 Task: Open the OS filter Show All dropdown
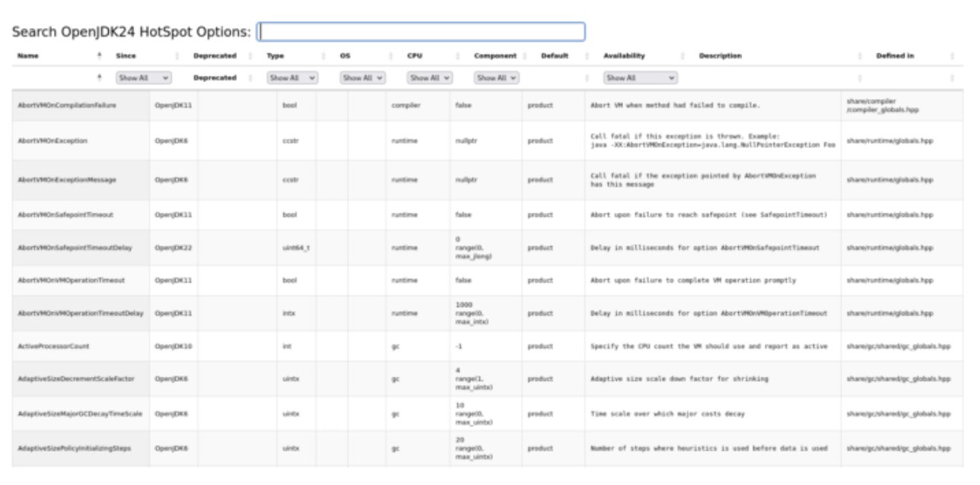[363, 78]
